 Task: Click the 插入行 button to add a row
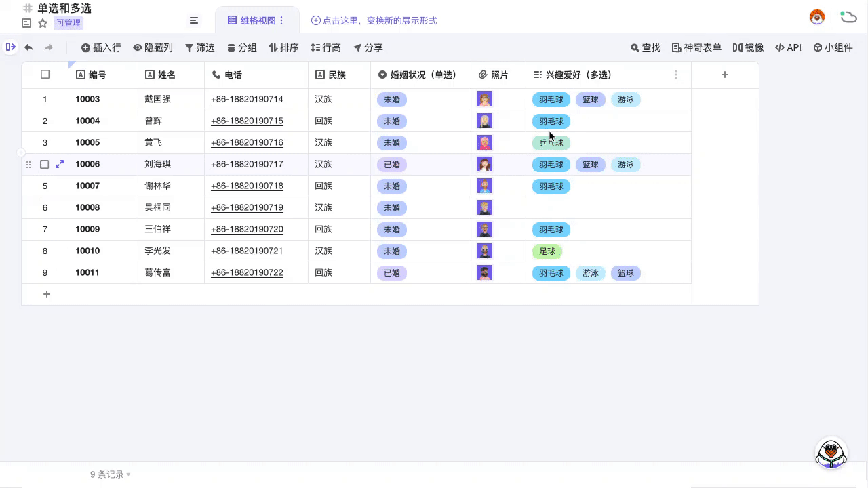click(x=100, y=47)
